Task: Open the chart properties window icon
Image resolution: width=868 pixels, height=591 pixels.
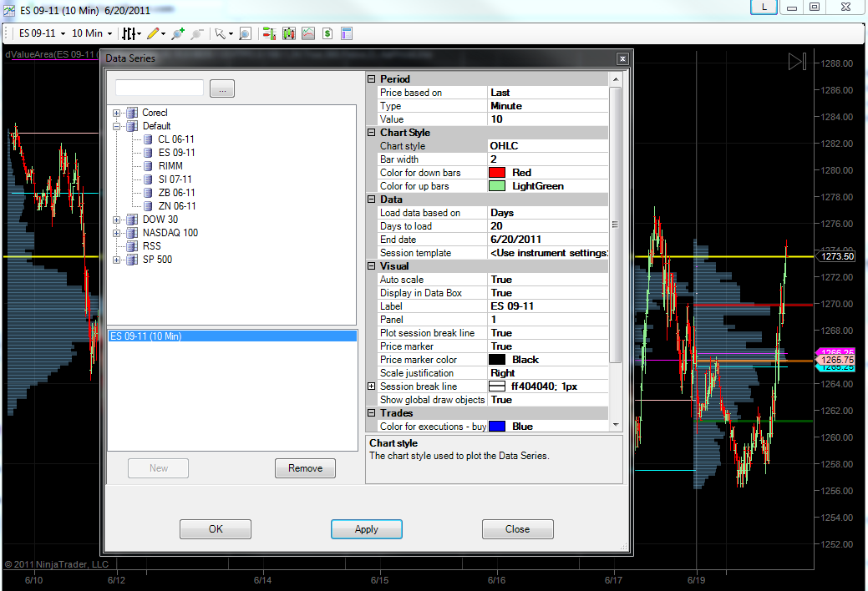Action: pyautogui.click(x=347, y=33)
